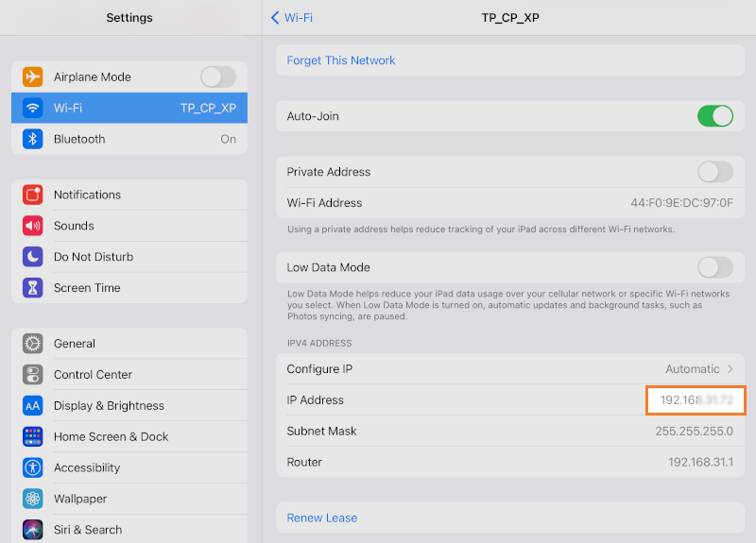The width and height of the screenshot is (756, 543).
Task: Tap Renew Lease
Action: [322, 518]
